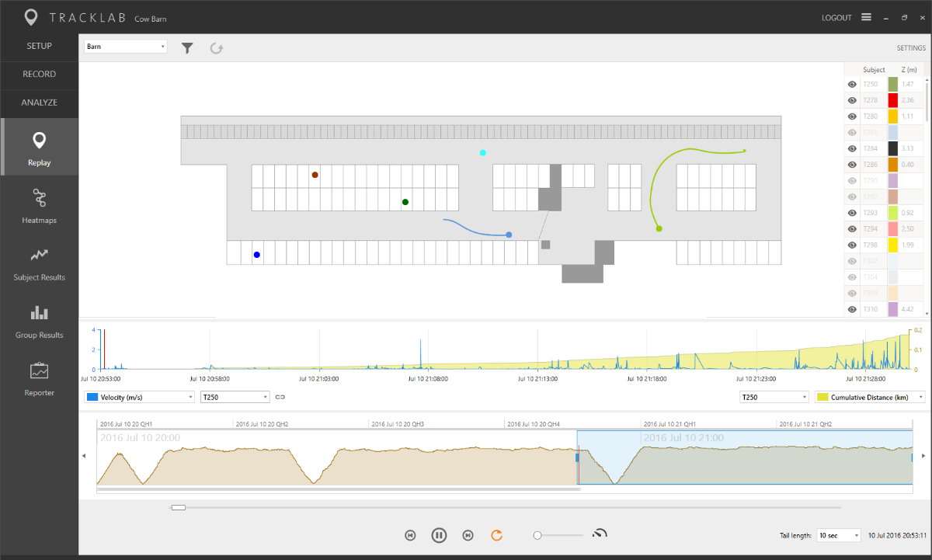Hide subject T250 using its eye icon
Image resolution: width=932 pixels, height=560 pixels.
point(851,83)
